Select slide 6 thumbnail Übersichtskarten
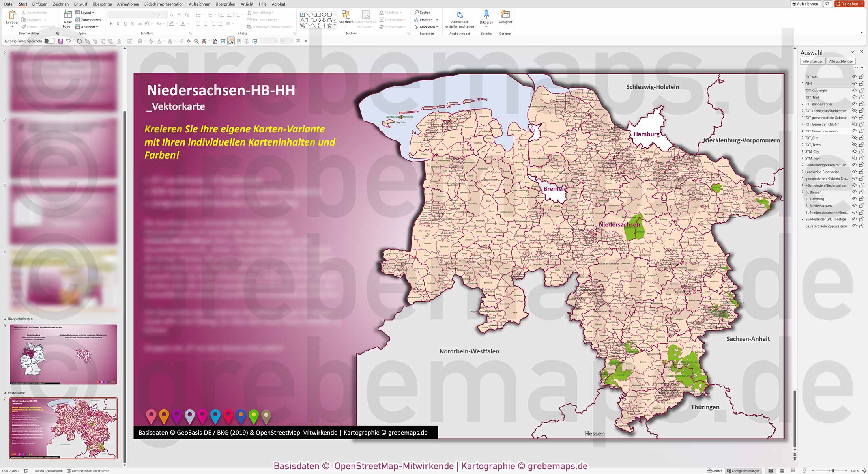The image size is (868, 474). 63,354
